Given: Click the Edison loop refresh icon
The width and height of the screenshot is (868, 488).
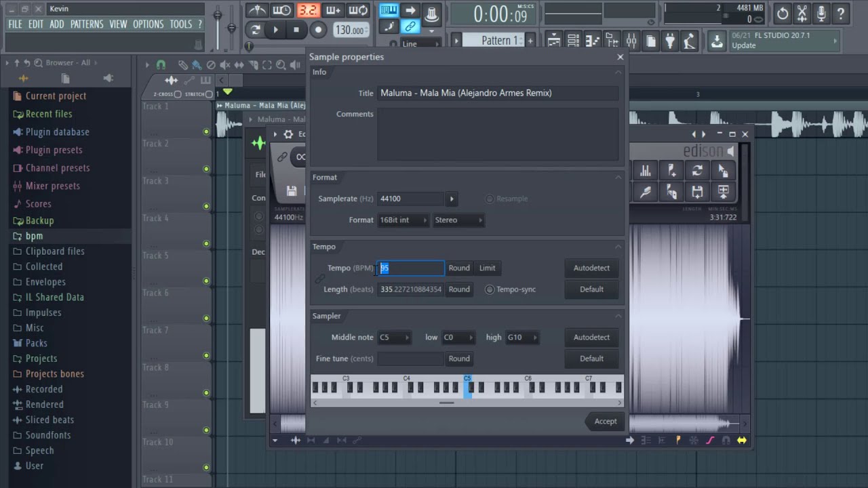Looking at the screenshot, I should point(697,171).
